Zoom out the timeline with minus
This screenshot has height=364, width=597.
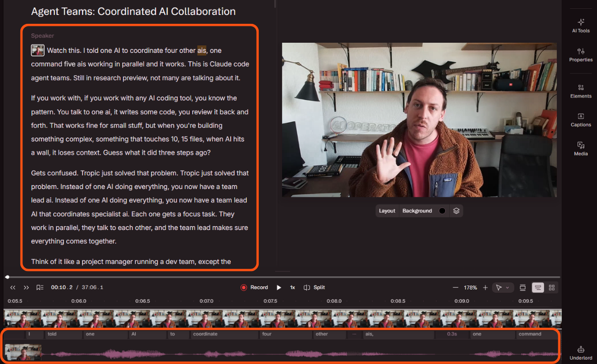(x=455, y=287)
